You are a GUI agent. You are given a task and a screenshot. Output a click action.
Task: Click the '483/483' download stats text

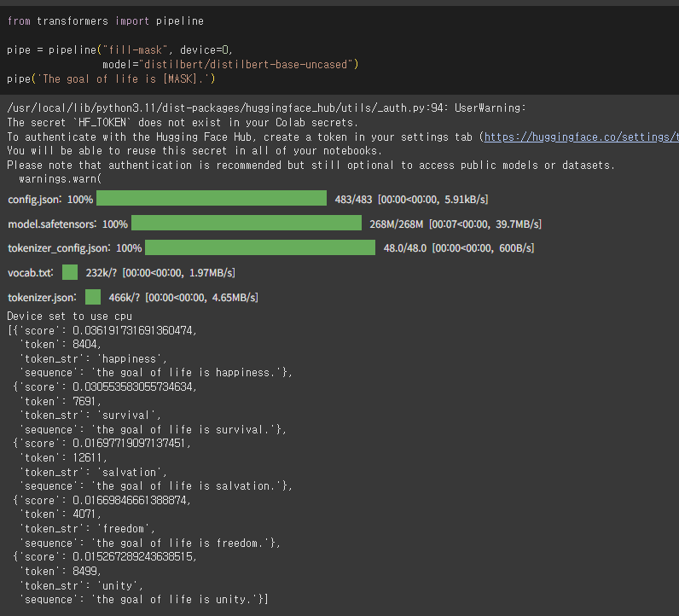click(411, 200)
